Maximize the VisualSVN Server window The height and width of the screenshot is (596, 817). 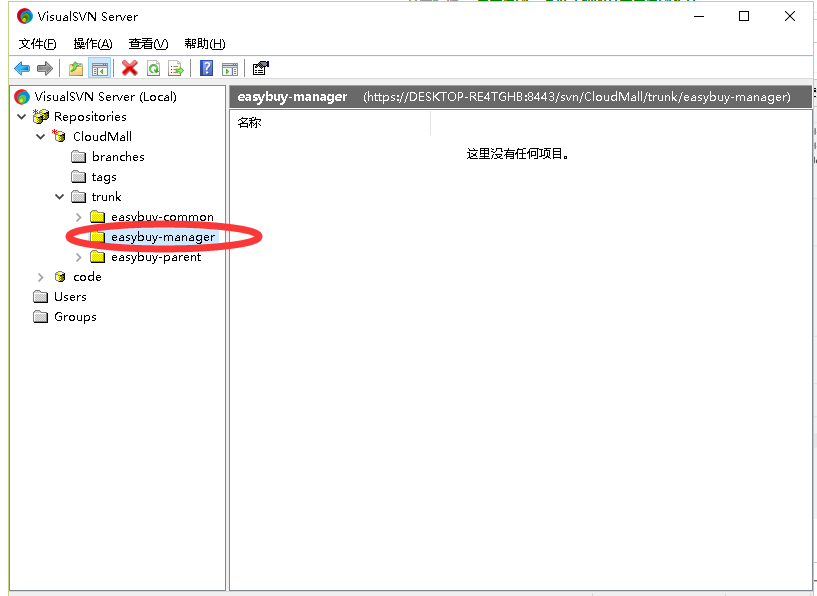coord(744,16)
